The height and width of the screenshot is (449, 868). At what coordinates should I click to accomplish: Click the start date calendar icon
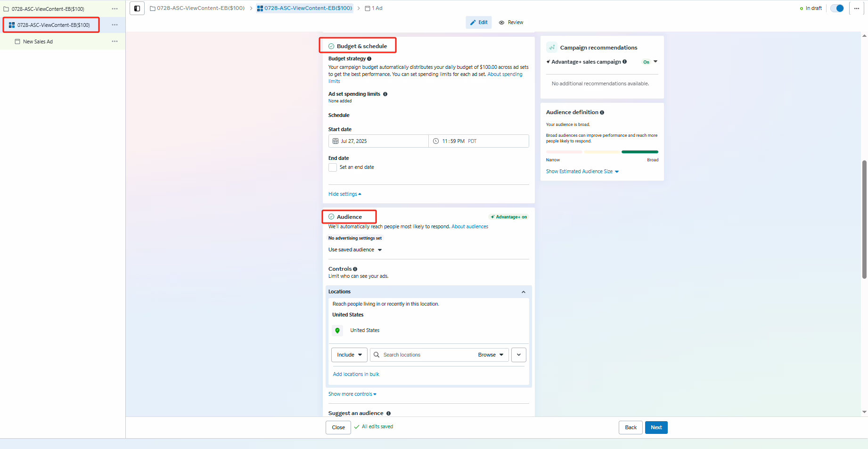point(336,141)
